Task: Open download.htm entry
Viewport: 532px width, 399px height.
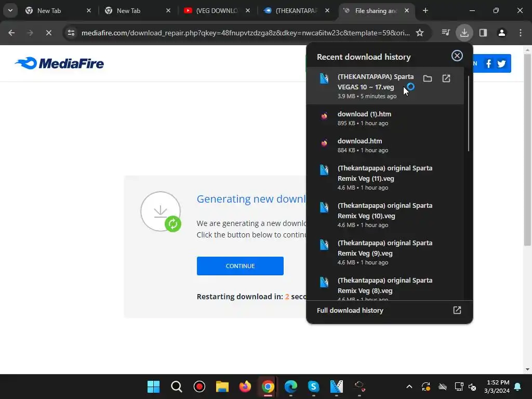Action: [385, 145]
